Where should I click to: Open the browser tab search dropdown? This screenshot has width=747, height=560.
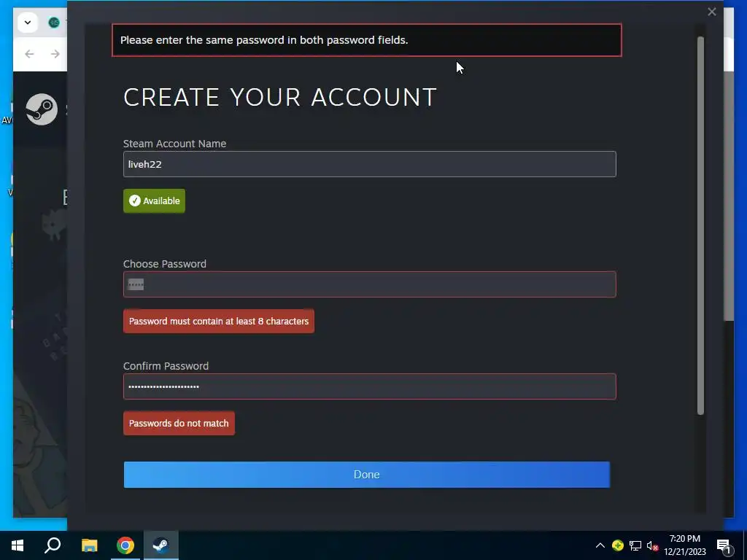(28, 23)
